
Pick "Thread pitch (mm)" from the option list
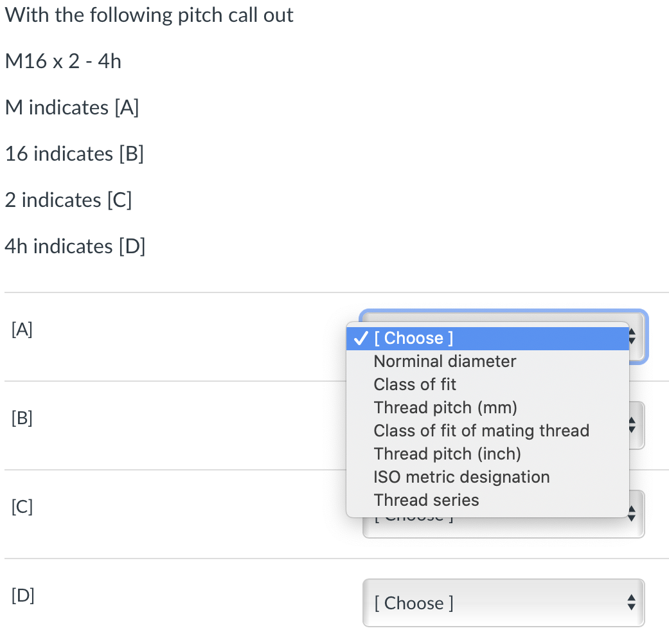click(x=445, y=407)
